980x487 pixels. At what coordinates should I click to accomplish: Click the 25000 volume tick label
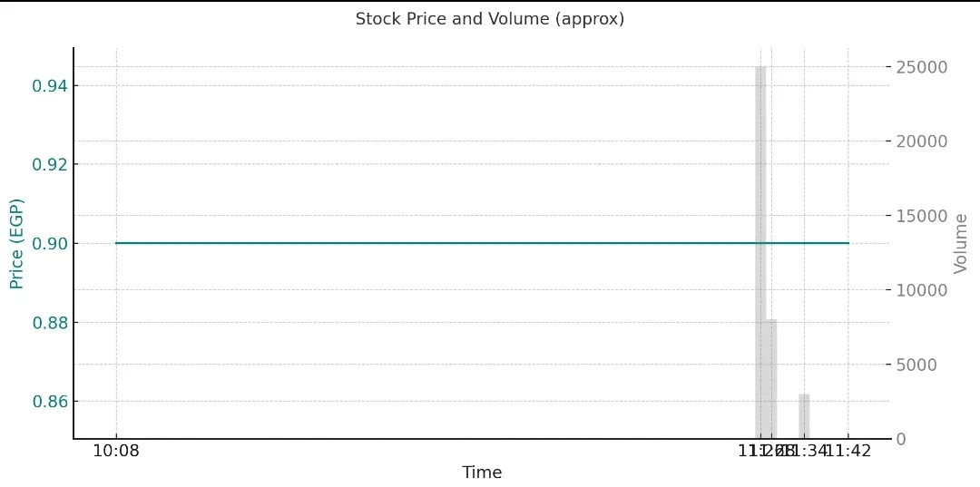click(922, 68)
